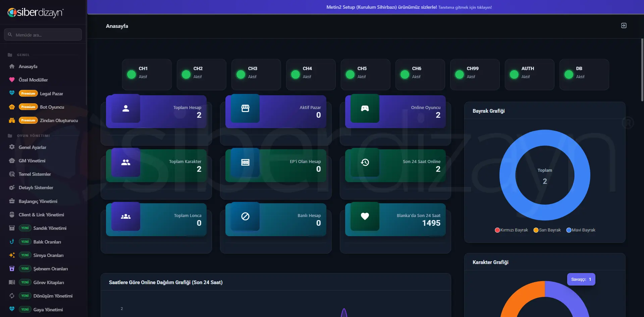
Task: Click the EP'i Olan Hesap icon tile
Action: (245, 162)
